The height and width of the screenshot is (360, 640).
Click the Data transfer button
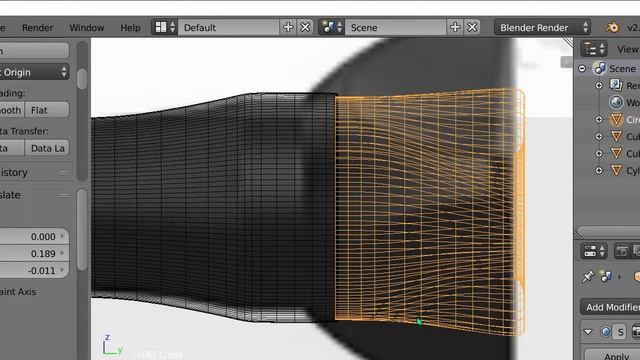[11, 148]
